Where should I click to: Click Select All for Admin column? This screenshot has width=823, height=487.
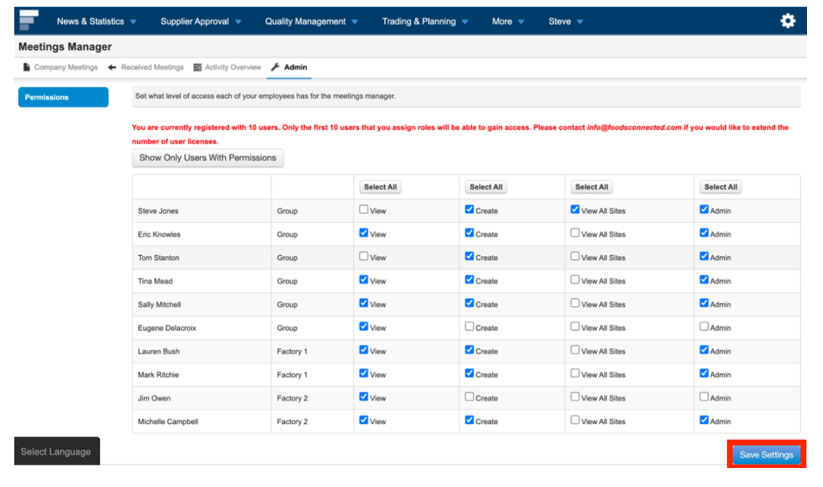pyautogui.click(x=721, y=187)
